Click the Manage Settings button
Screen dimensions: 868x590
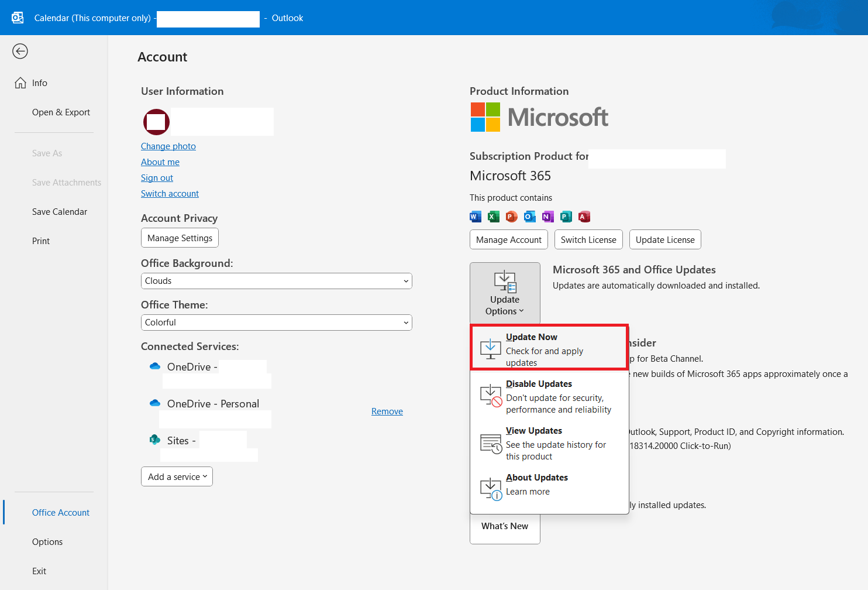point(180,238)
